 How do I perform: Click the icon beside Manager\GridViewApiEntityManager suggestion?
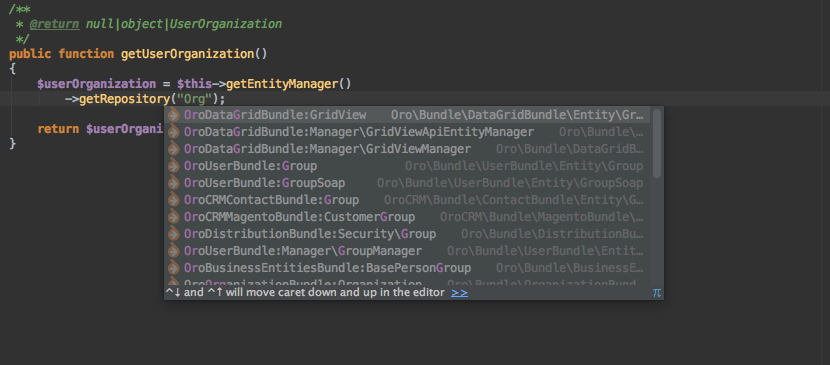click(174, 132)
